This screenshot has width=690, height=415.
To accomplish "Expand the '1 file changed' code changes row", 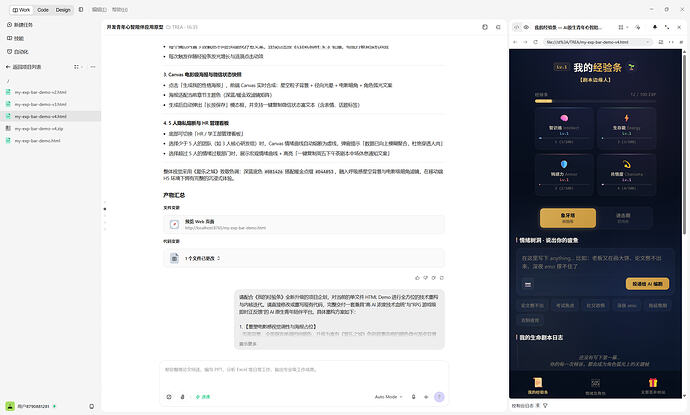I will coord(303,258).
